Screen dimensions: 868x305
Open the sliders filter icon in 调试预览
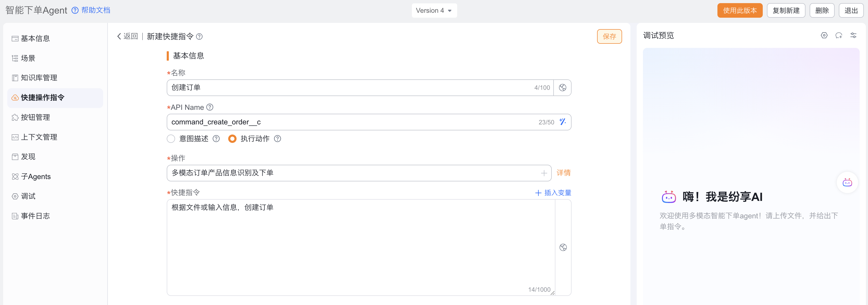click(x=853, y=35)
